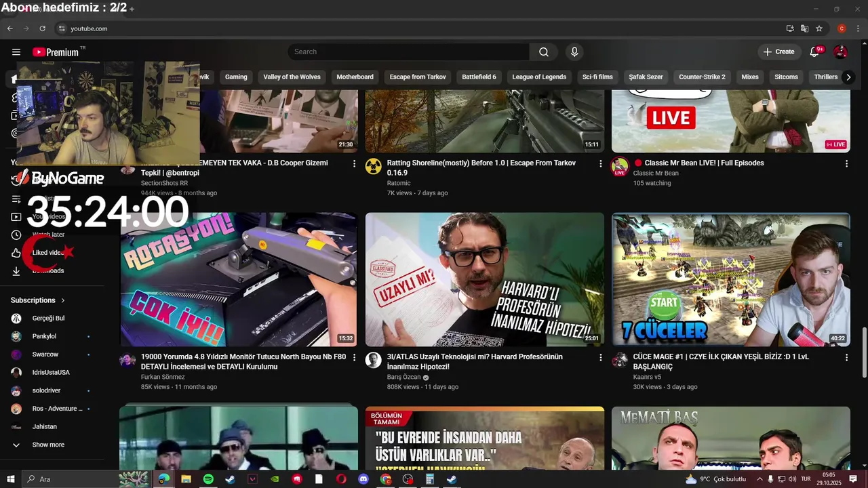Viewport: 868px width, 488px height.
Task: Select the Sci-fi films chip
Action: 597,77
